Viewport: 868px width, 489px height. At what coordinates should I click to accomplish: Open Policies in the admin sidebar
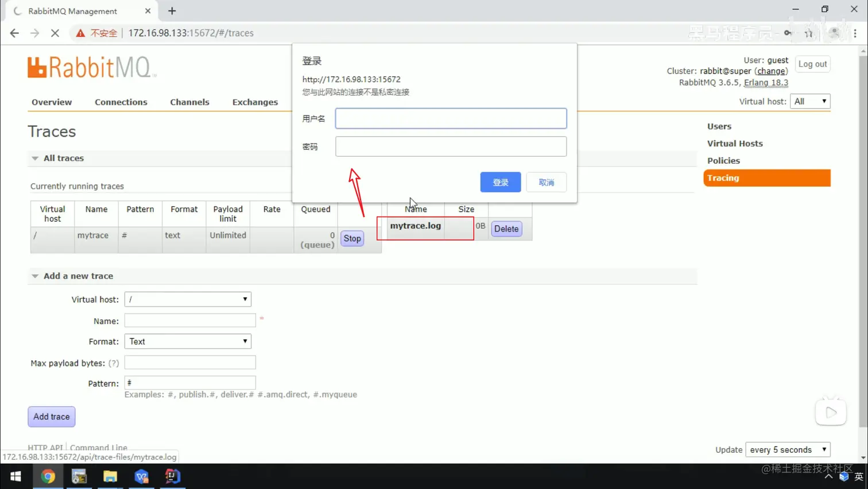(x=723, y=161)
